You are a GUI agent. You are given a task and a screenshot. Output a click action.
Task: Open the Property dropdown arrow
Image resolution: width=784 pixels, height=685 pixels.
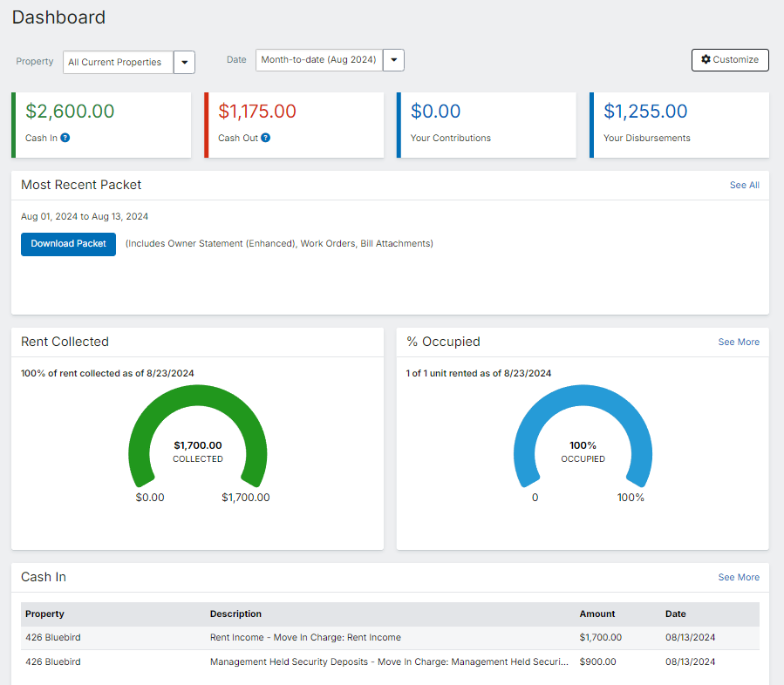click(x=184, y=63)
